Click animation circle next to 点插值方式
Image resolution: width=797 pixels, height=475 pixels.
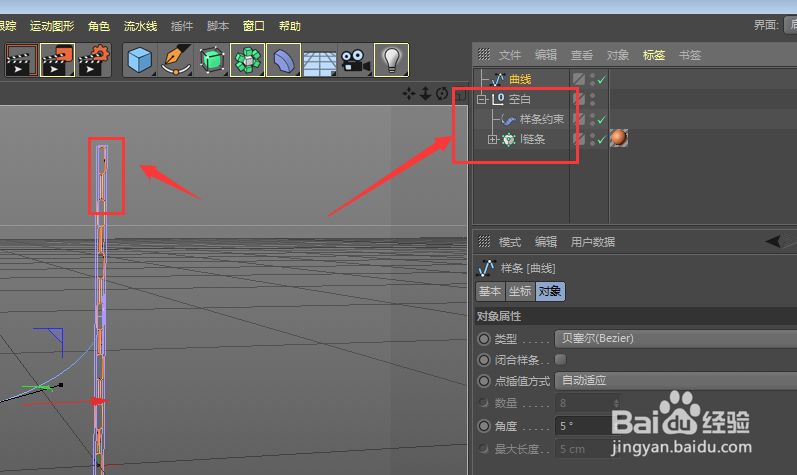[484, 381]
